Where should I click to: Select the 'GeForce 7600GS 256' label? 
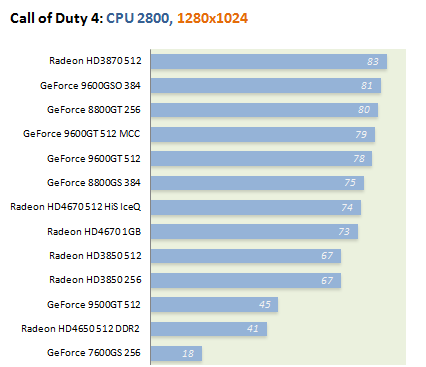[x=94, y=353]
